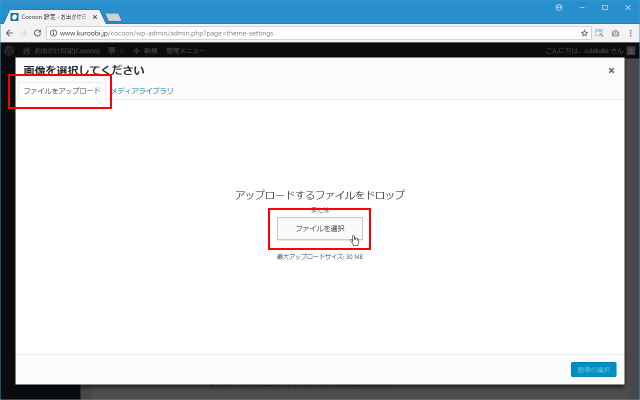640x400 pixels.
Task: Click the 新規 plus item in admin bar
Action: [145, 51]
